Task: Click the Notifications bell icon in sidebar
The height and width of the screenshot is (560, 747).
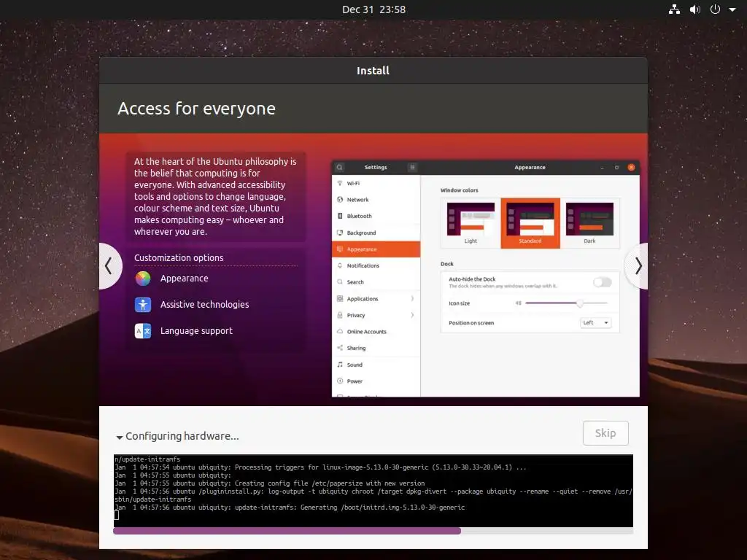Action: tap(340, 265)
